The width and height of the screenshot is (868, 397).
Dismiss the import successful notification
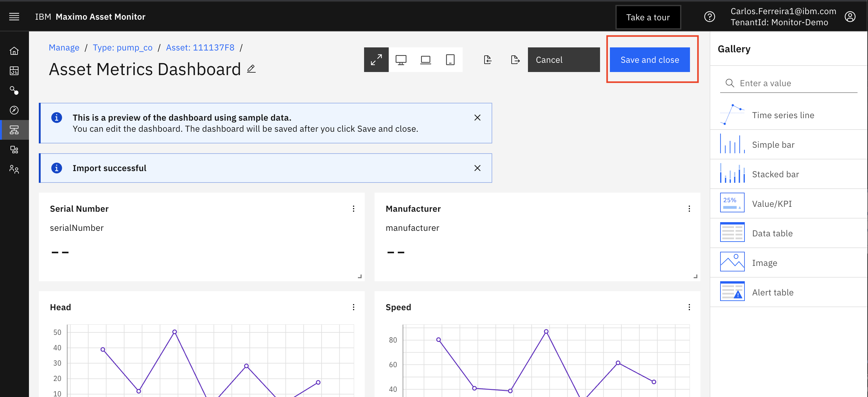point(477,168)
